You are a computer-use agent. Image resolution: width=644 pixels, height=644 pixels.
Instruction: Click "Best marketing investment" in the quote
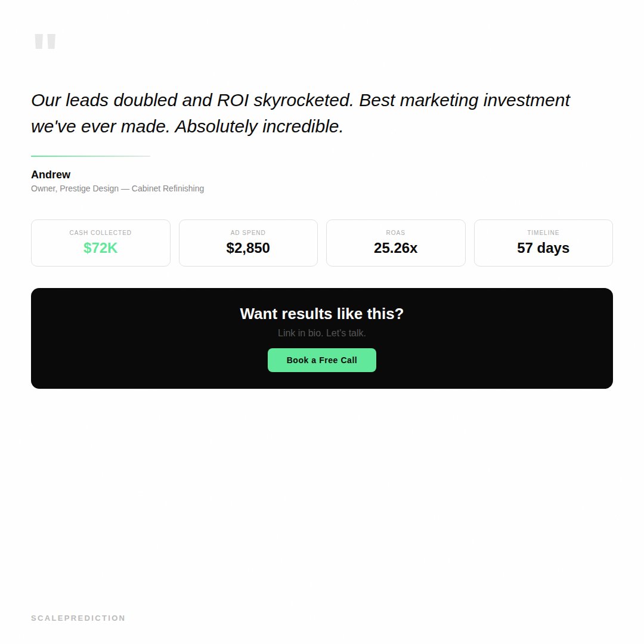(464, 100)
